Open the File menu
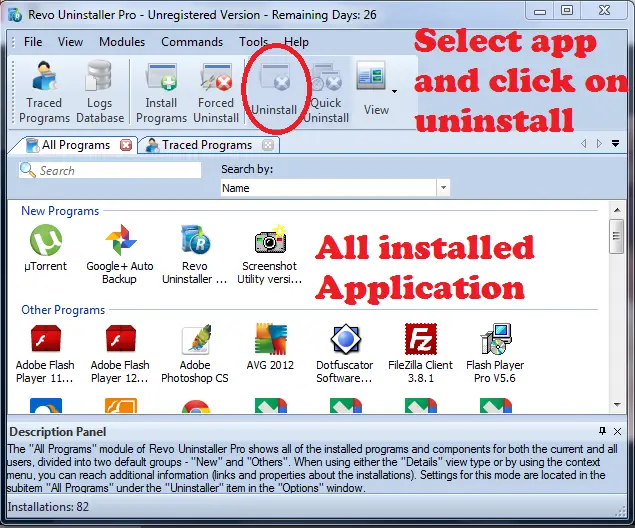Image resolution: width=635 pixels, height=528 pixels. point(33,42)
